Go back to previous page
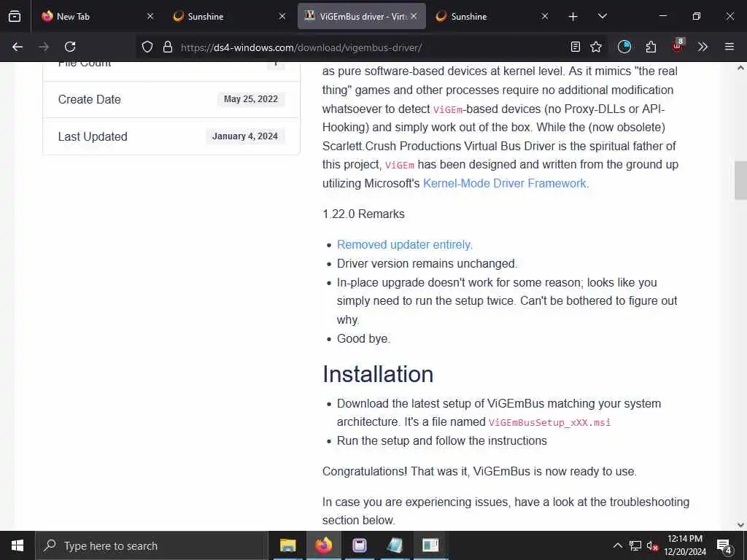747x560 pixels. click(18, 47)
